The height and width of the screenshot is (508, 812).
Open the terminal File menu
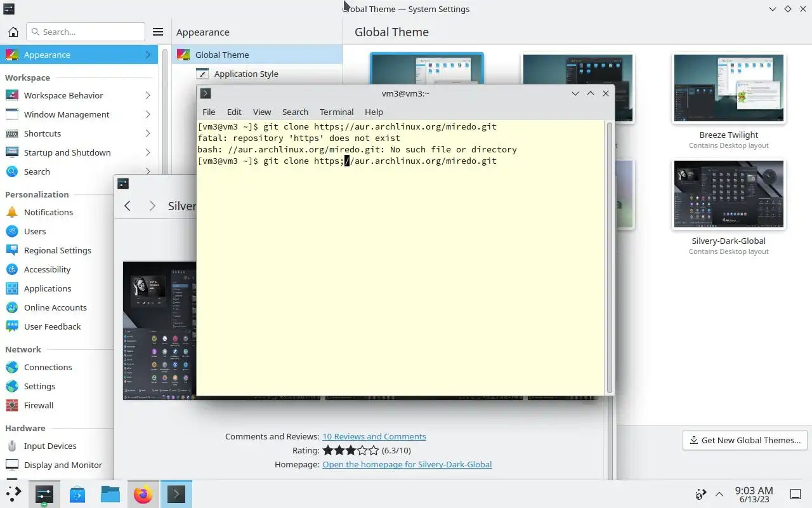coord(209,112)
